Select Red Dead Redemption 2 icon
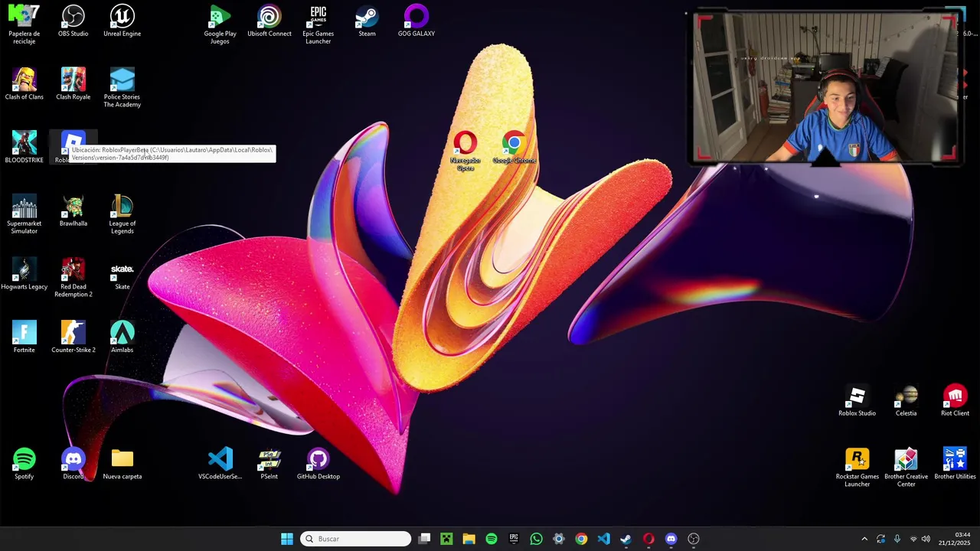Viewport: 980px width, 551px height. pos(73,278)
